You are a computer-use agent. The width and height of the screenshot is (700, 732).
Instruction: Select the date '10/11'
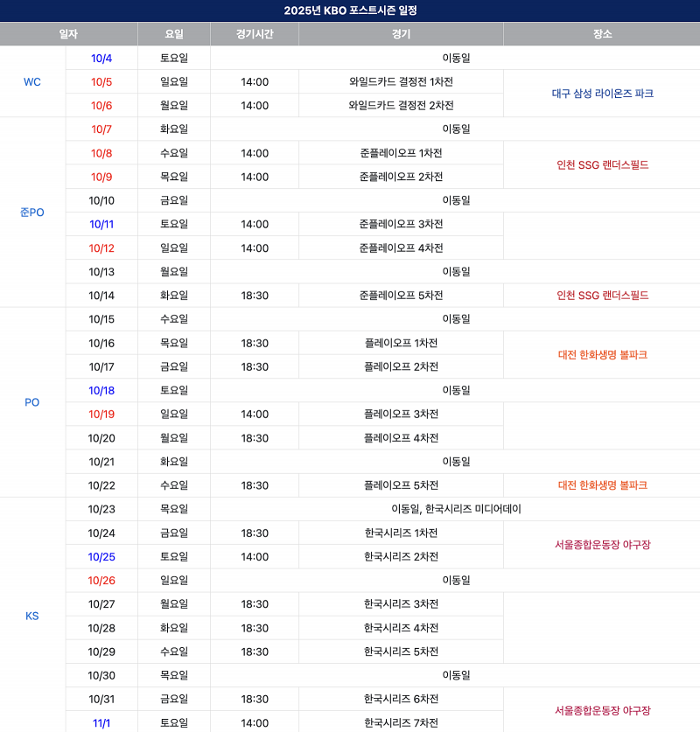pos(101,225)
